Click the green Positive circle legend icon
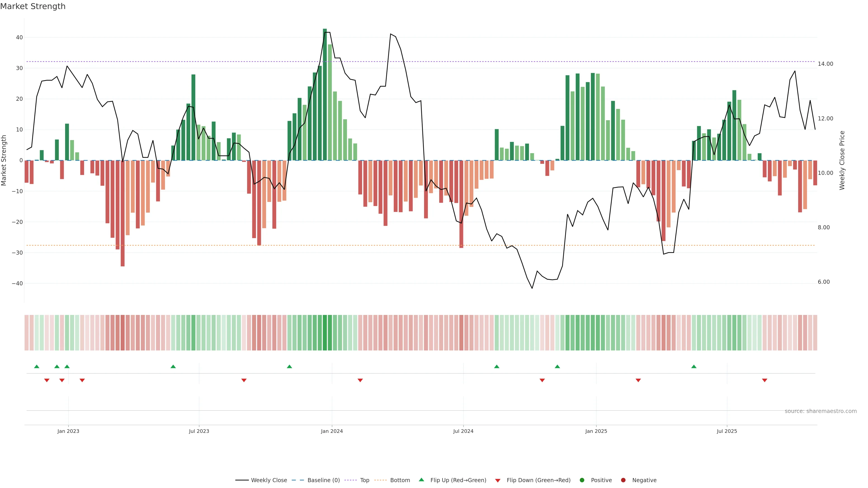 [x=582, y=480]
